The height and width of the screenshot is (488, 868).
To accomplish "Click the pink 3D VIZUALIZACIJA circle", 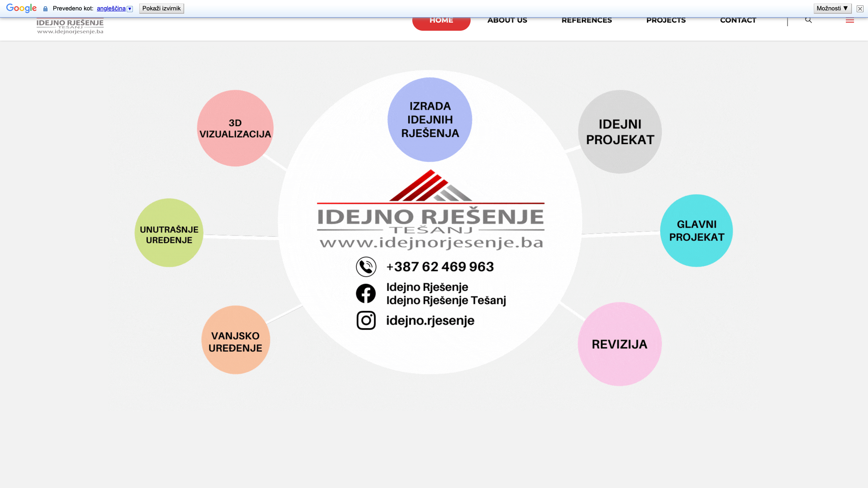I will (235, 128).
